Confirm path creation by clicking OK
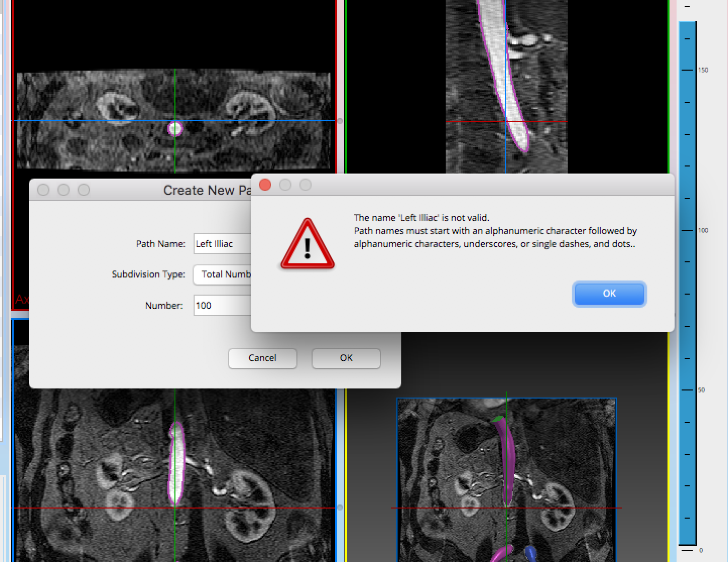 point(346,358)
